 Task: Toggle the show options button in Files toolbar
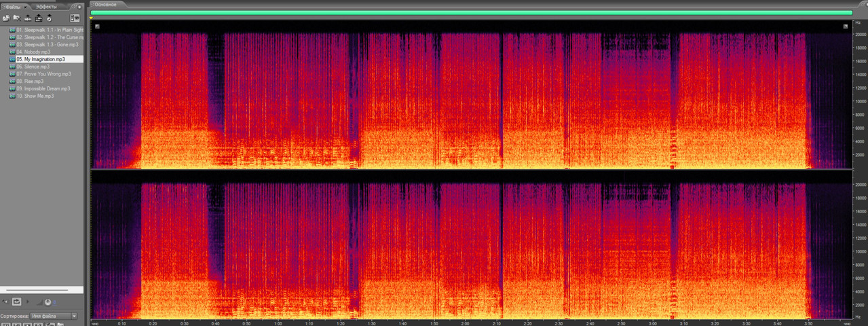click(75, 18)
